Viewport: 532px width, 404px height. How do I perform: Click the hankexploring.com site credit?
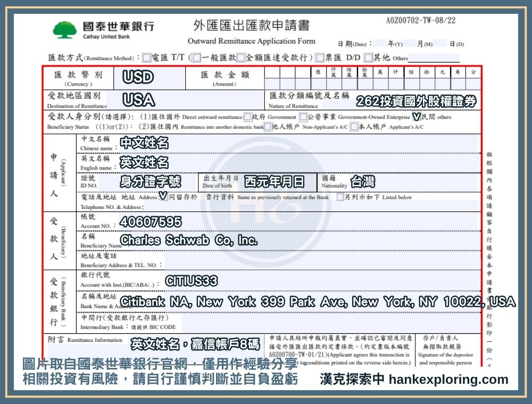(x=449, y=379)
